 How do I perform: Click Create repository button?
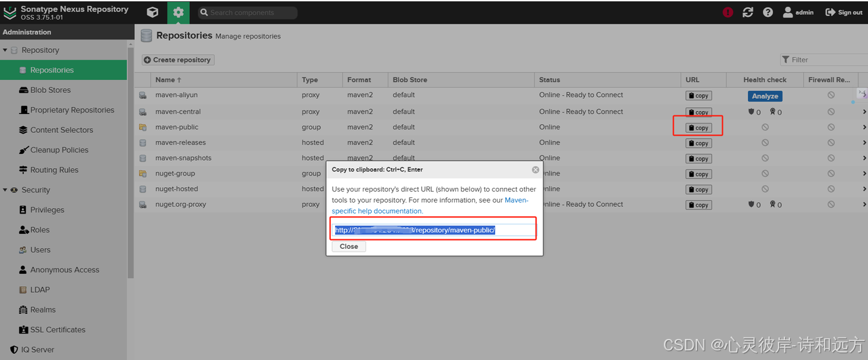point(178,60)
